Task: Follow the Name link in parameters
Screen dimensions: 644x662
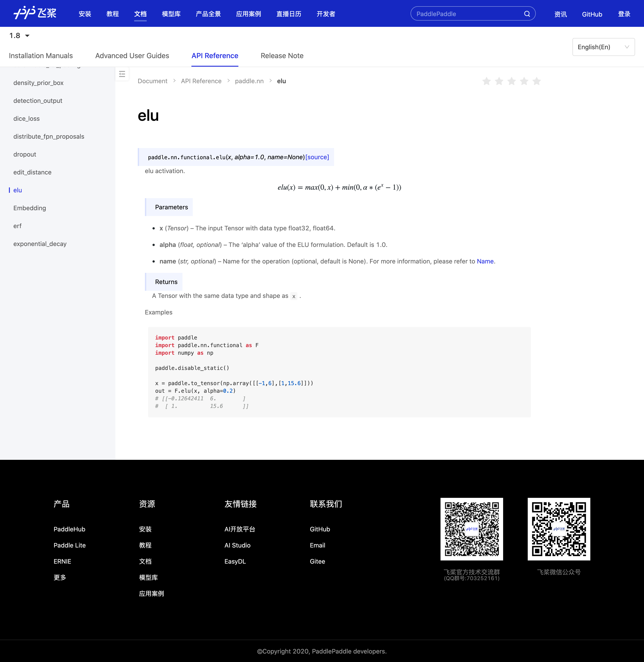Action: (x=485, y=261)
